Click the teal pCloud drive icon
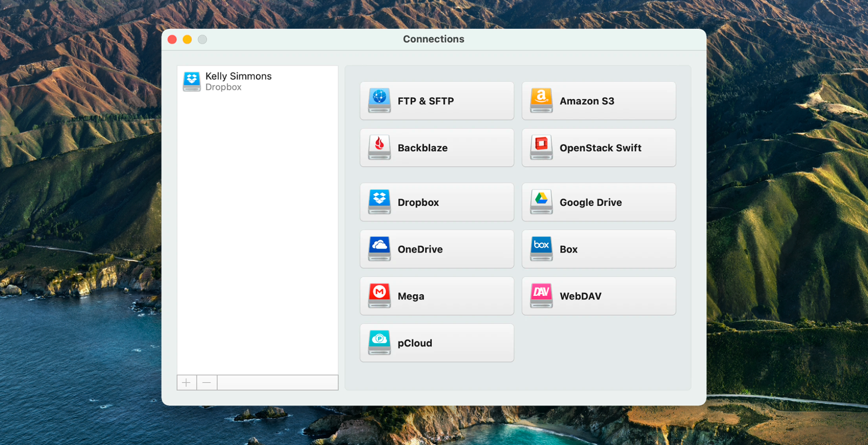 (379, 342)
